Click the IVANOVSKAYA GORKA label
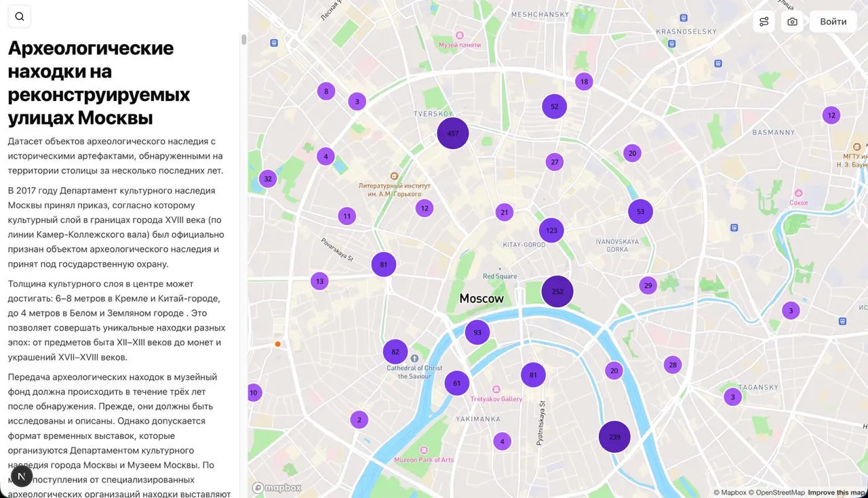This screenshot has width=868, height=498. pyautogui.click(x=617, y=245)
